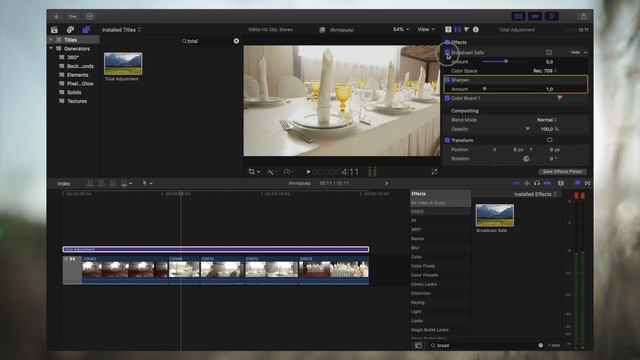The height and width of the screenshot is (360, 640).
Task: Open the viewer View dropdown
Action: coord(426,29)
